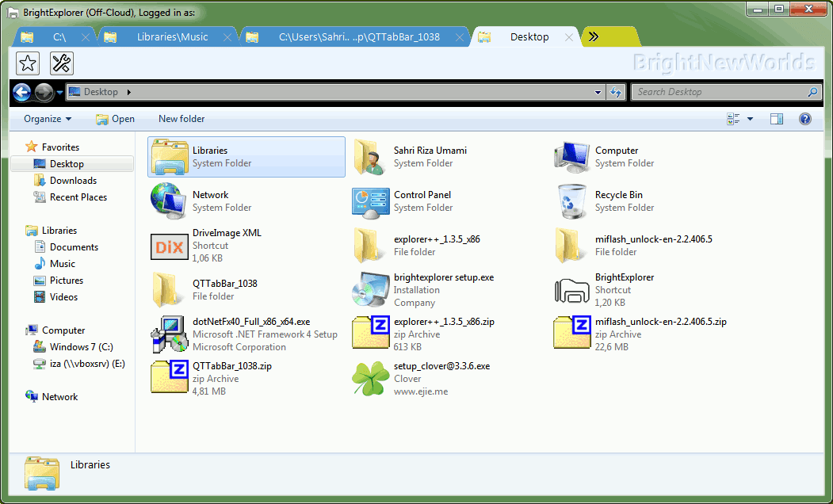The width and height of the screenshot is (833, 504).
Task: Select the QTTabBar_1038 folder icon
Action: [166, 289]
